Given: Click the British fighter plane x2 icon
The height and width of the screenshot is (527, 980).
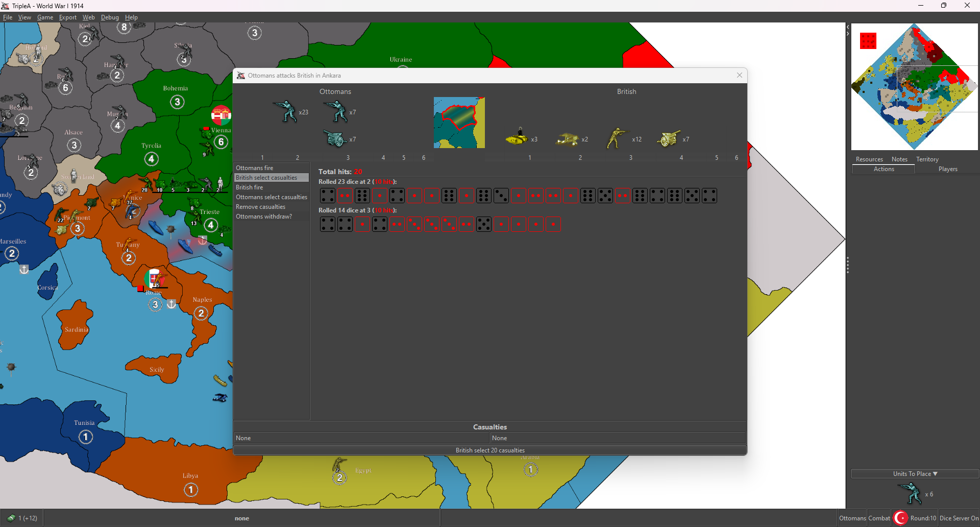Looking at the screenshot, I should [x=567, y=139].
